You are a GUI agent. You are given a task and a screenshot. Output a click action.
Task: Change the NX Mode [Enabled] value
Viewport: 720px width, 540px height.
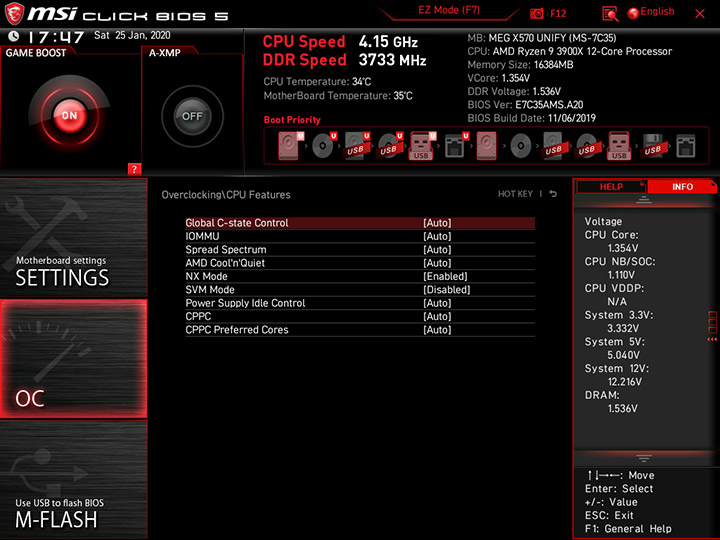coord(445,276)
